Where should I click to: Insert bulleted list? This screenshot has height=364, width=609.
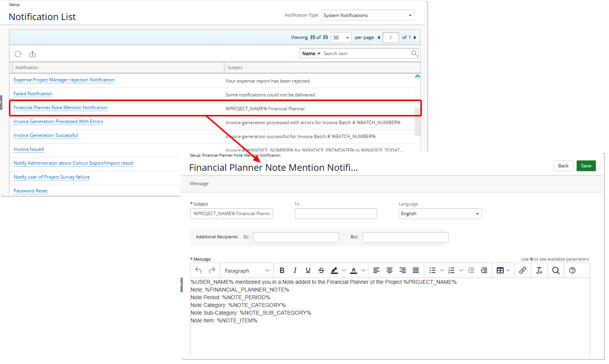click(x=432, y=270)
